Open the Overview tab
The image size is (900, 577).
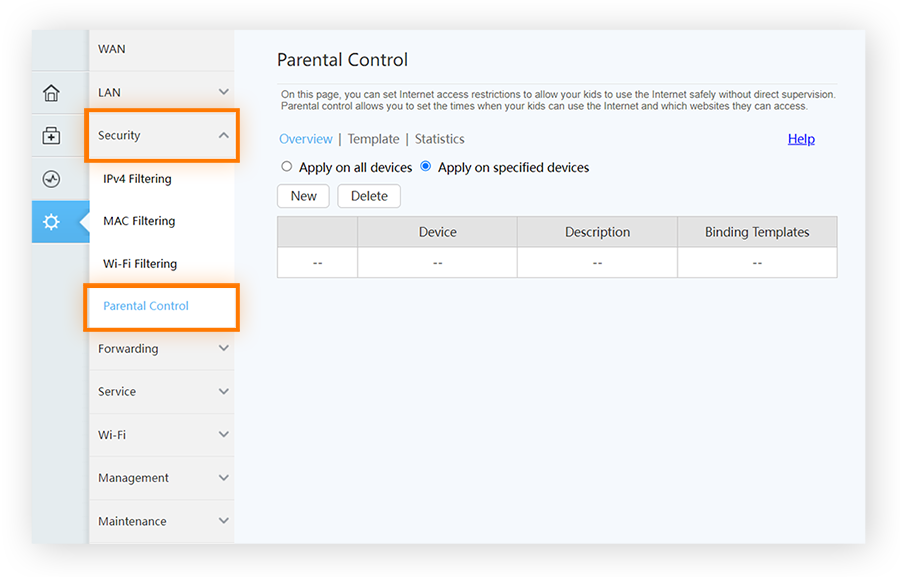(x=305, y=139)
